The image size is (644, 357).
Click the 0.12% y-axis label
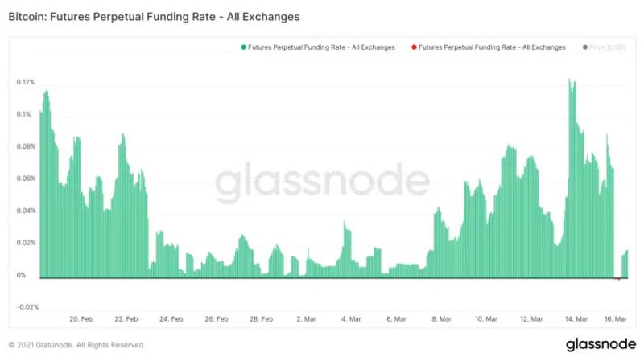click(x=27, y=82)
